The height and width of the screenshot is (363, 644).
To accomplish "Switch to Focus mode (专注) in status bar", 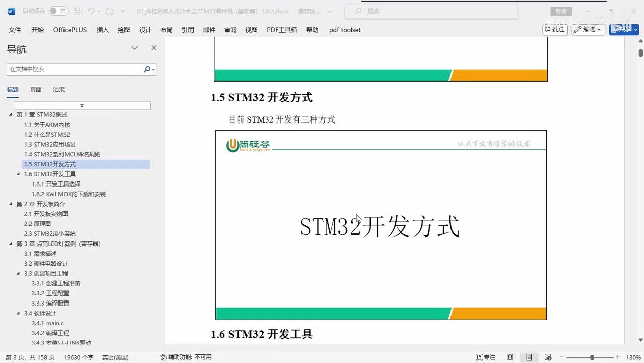I will click(x=485, y=357).
